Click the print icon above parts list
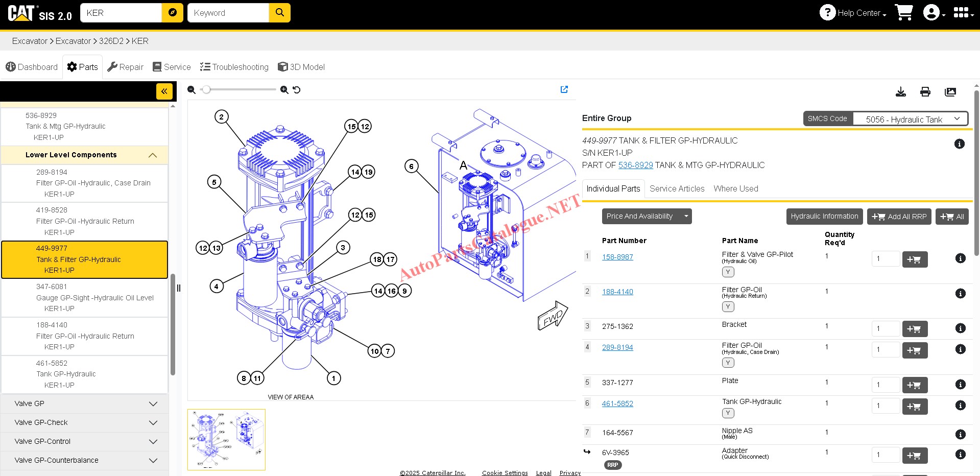 [925, 92]
